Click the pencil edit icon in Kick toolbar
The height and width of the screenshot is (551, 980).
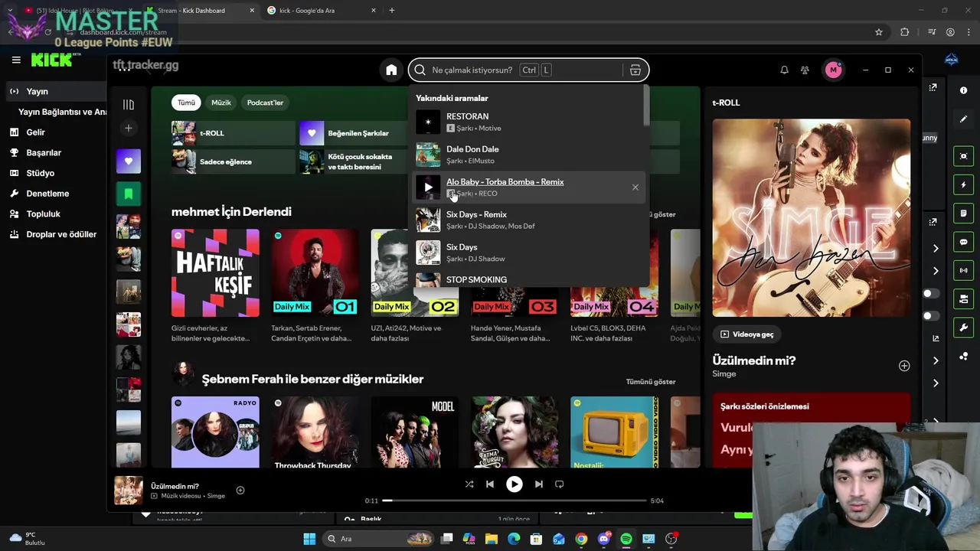963,119
